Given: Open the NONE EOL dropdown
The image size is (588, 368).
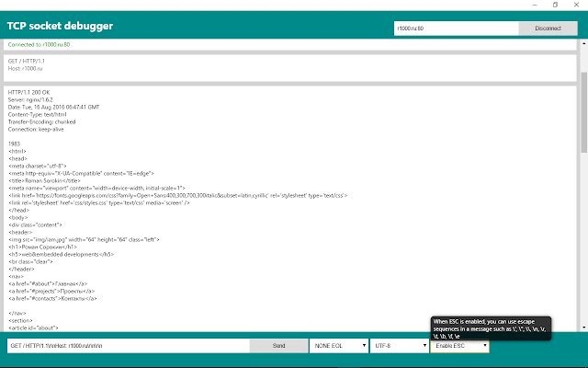Looking at the screenshot, I should pyautogui.click(x=339, y=346).
